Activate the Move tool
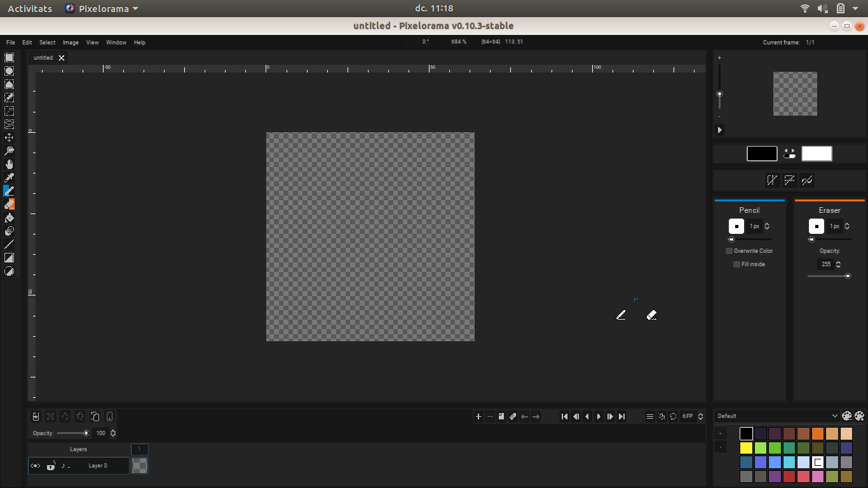 click(x=9, y=138)
